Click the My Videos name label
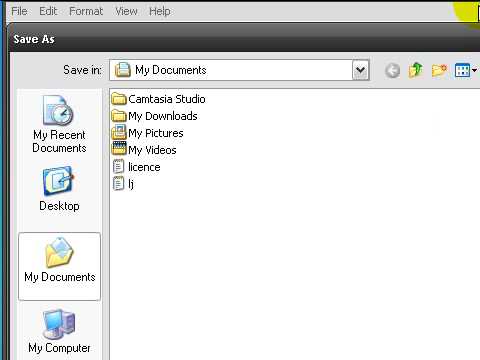This screenshot has width=480, height=360. (x=152, y=150)
